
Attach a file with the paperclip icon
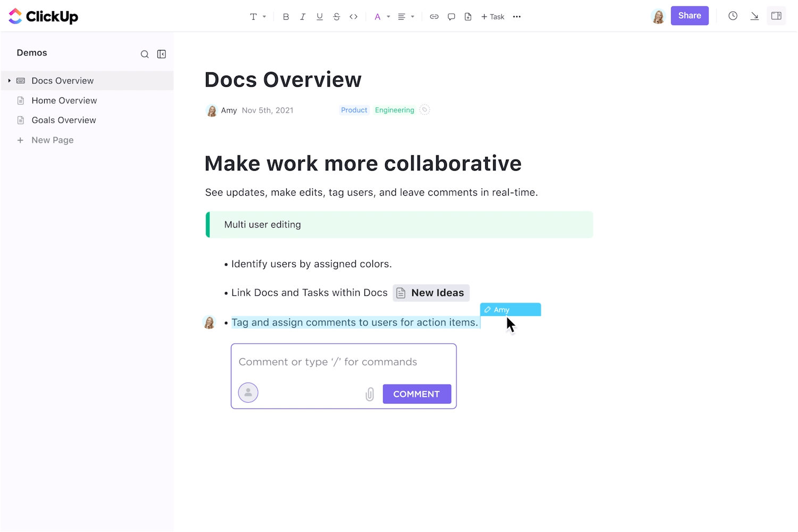pos(370,394)
